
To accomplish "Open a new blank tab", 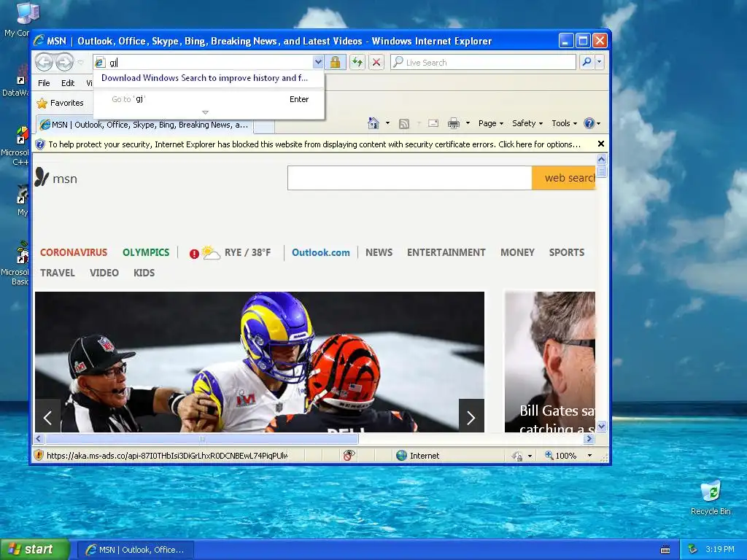I will [264, 126].
